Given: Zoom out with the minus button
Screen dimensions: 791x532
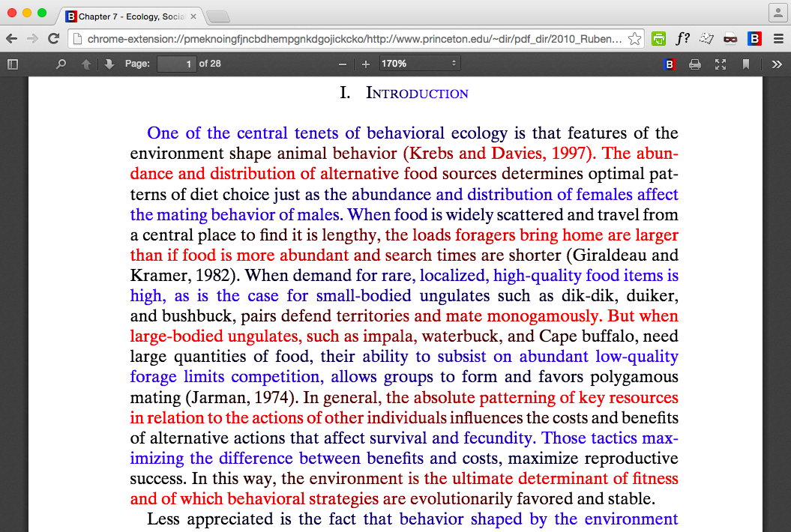Looking at the screenshot, I should pyautogui.click(x=343, y=64).
